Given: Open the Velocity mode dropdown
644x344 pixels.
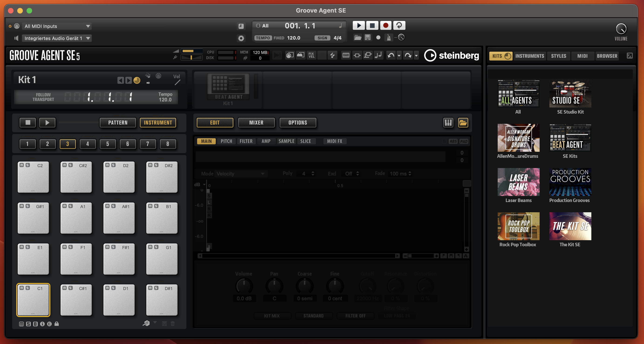Looking at the screenshot, I should [240, 174].
